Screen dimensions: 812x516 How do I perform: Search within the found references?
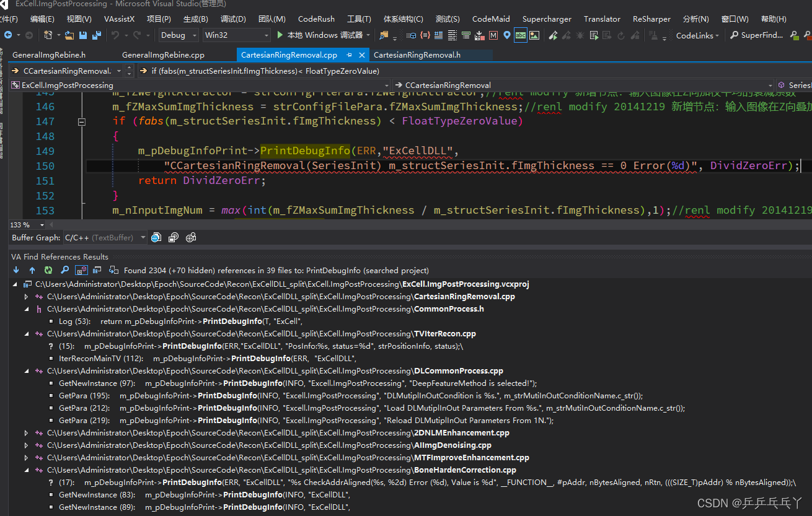(x=64, y=270)
